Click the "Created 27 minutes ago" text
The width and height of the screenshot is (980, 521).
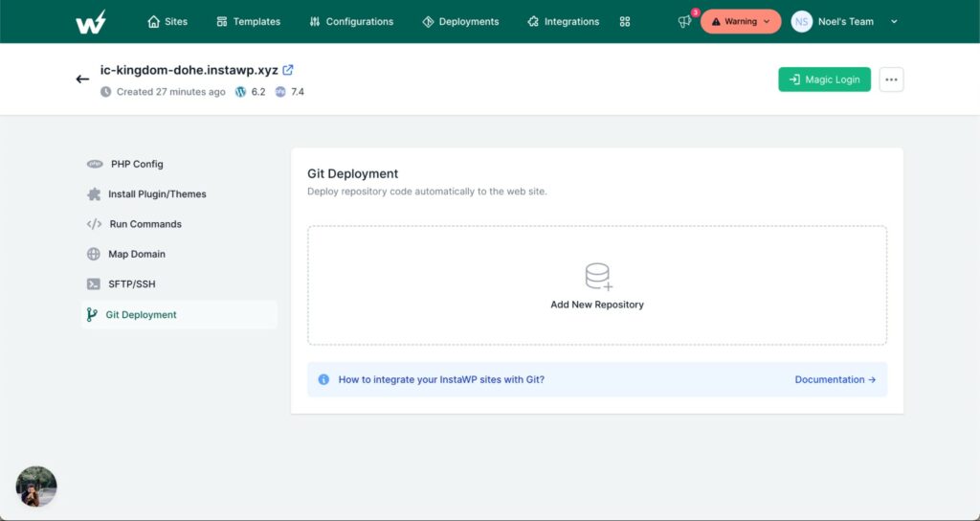pyautogui.click(x=170, y=92)
